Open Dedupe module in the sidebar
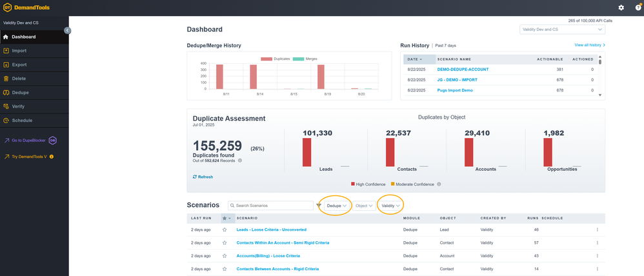 pos(34,93)
